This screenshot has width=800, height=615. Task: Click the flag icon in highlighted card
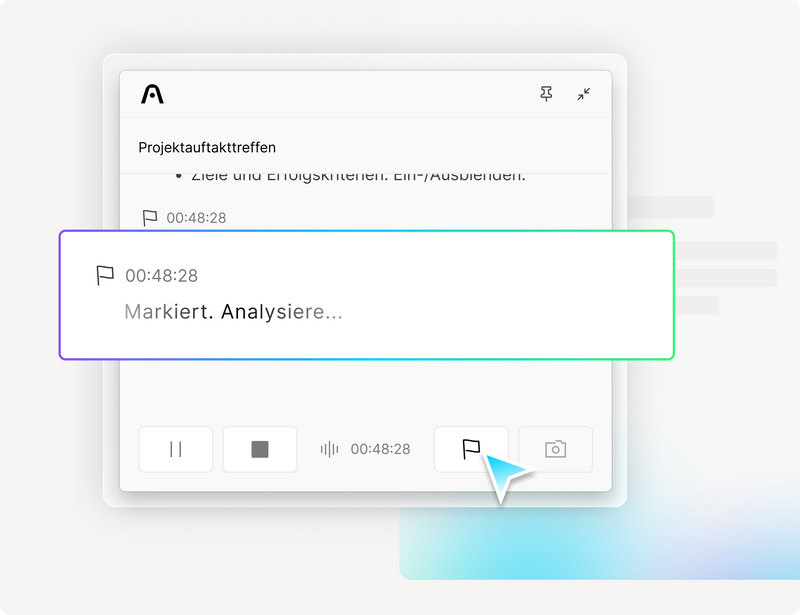105,276
